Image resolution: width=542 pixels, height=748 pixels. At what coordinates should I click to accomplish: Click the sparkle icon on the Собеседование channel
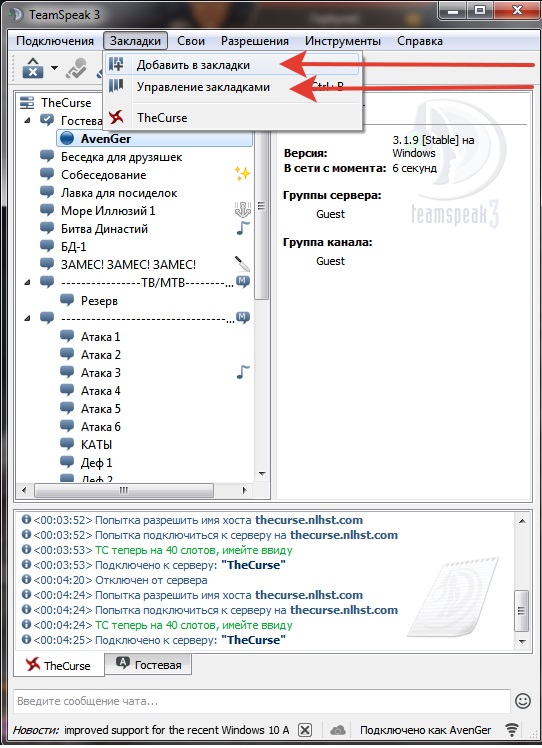(x=242, y=173)
